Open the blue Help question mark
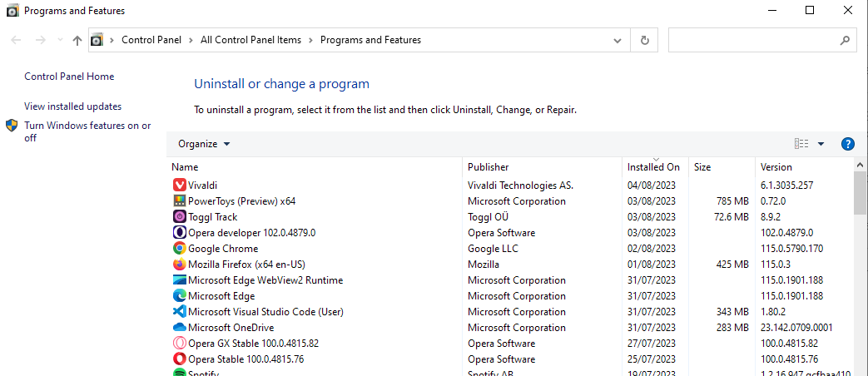 click(848, 144)
